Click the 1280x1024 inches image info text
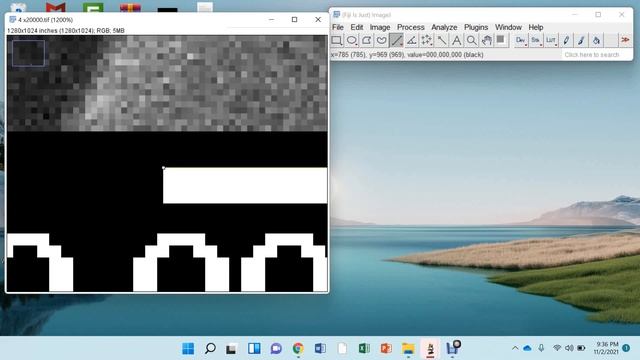Image resolution: width=640 pixels, height=360 pixels. click(x=66, y=31)
